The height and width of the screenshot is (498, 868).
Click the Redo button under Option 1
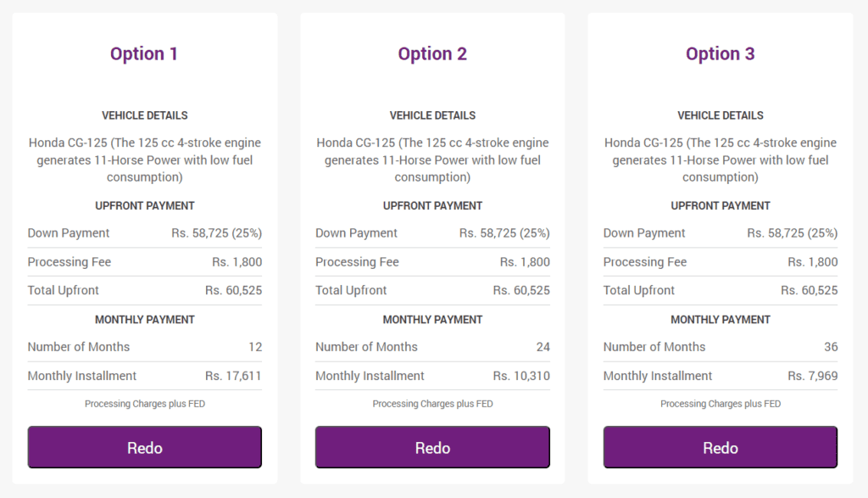144,447
